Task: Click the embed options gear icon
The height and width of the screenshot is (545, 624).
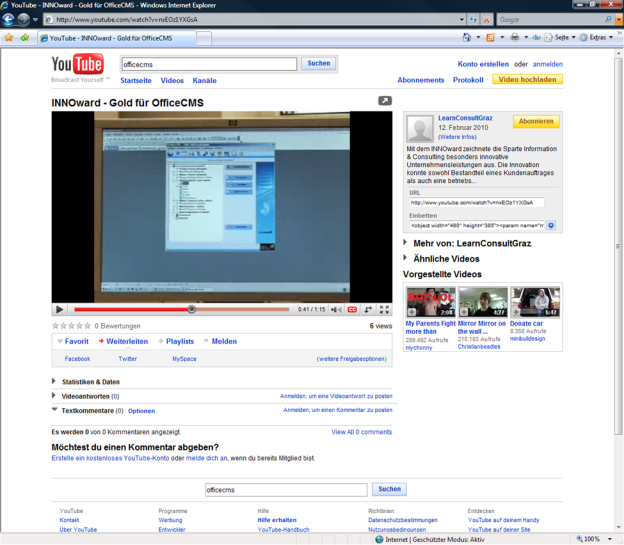Action: point(551,225)
